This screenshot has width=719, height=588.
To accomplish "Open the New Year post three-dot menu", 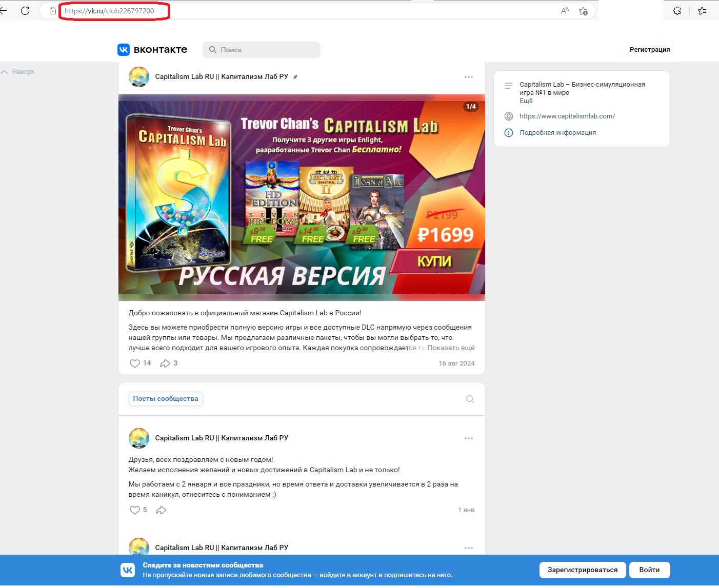I will pos(469,438).
